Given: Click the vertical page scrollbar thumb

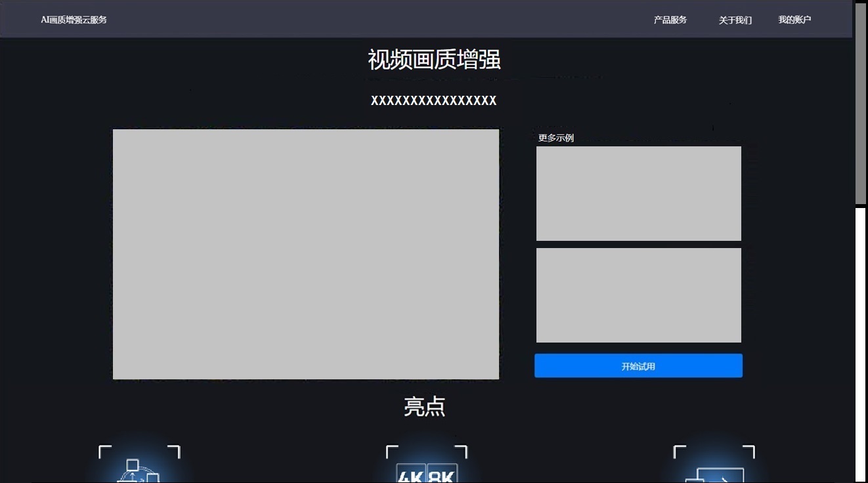Looking at the screenshot, I should [x=860, y=104].
